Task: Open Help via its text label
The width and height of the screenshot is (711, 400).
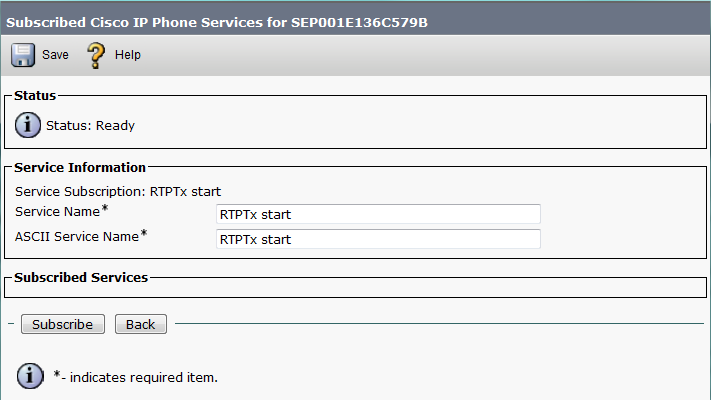Action: coord(128,55)
